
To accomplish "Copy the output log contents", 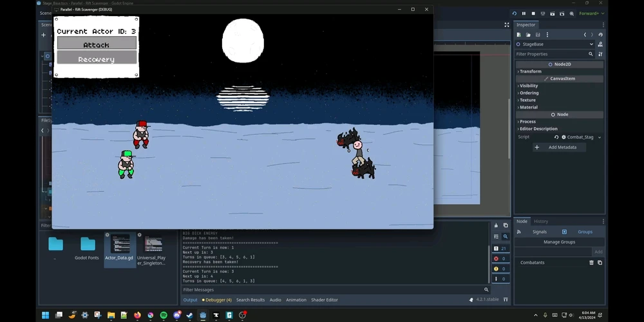I will coord(506,225).
